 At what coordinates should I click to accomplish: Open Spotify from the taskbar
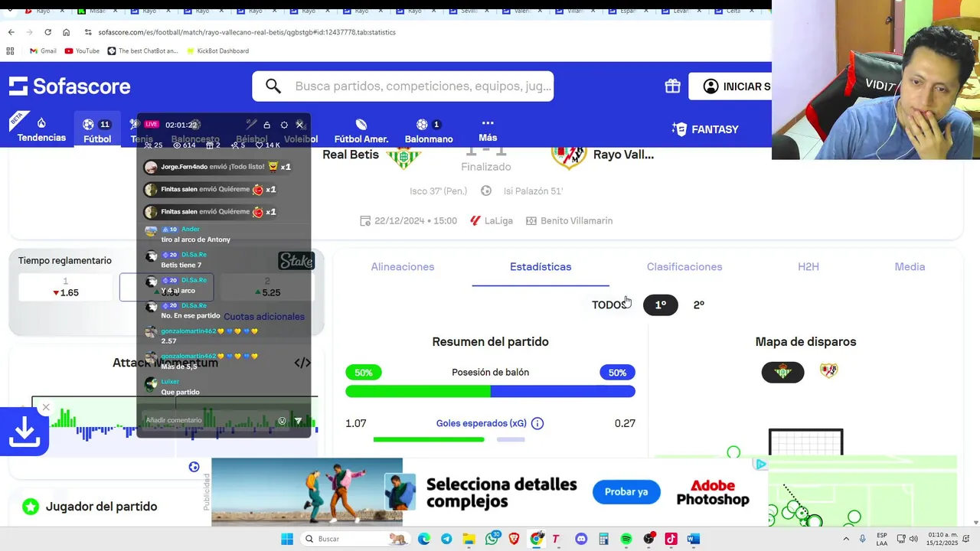(x=626, y=539)
